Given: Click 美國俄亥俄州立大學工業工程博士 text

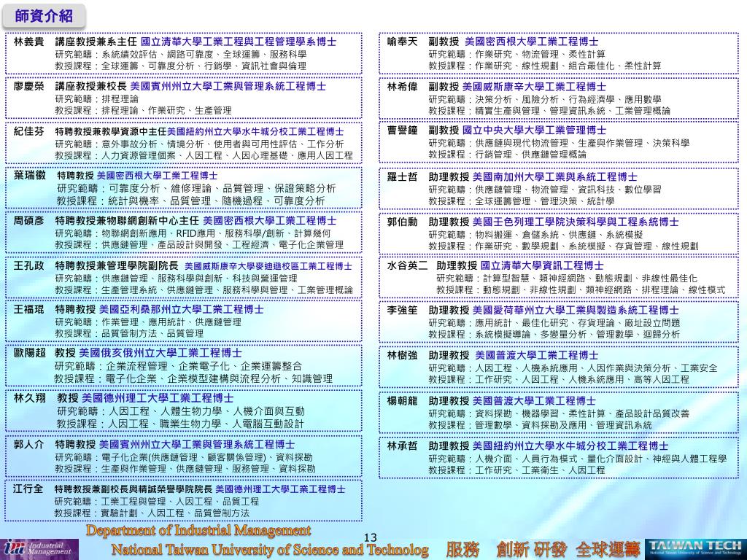Looking at the screenshot, I should pos(160,353).
